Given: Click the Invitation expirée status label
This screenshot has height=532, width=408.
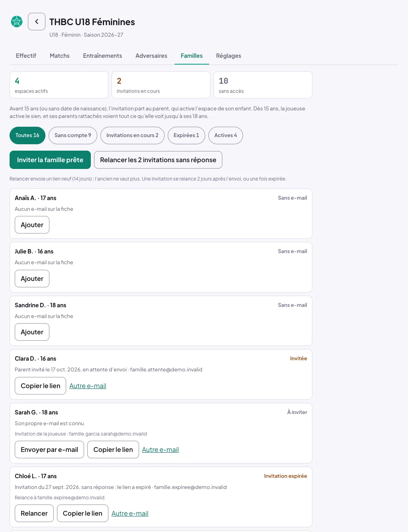Looking at the screenshot, I should click(x=286, y=476).
